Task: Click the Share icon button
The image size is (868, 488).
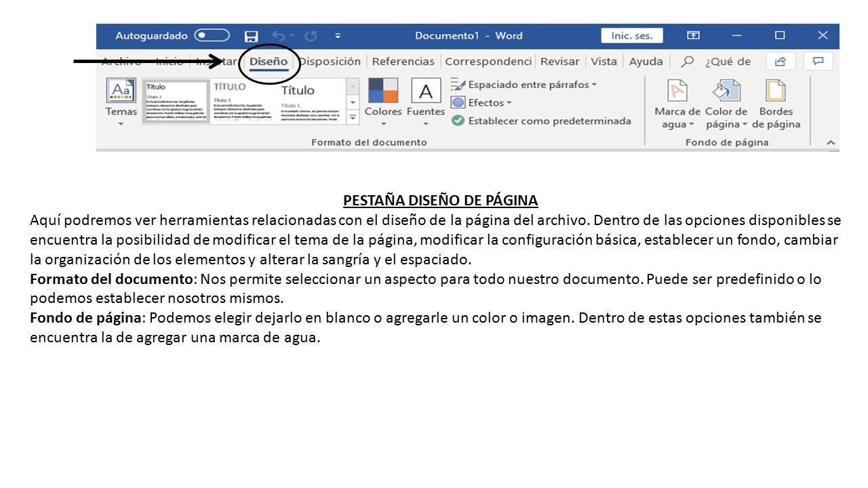Action: coord(781,62)
